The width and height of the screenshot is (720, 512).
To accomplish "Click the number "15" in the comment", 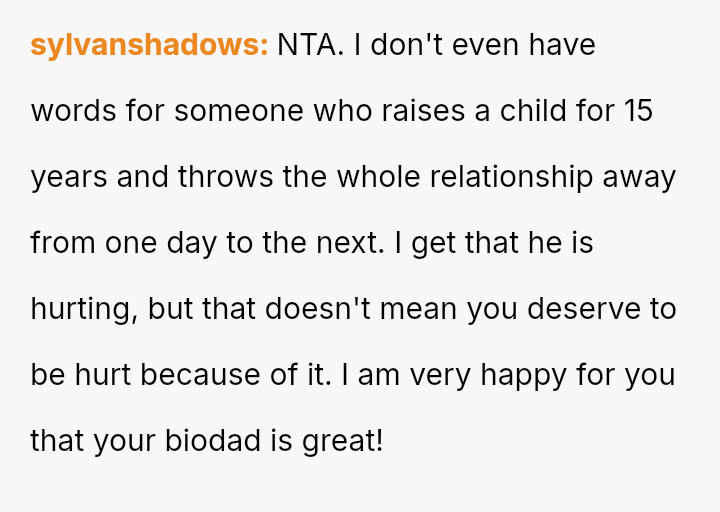I will [637, 111].
